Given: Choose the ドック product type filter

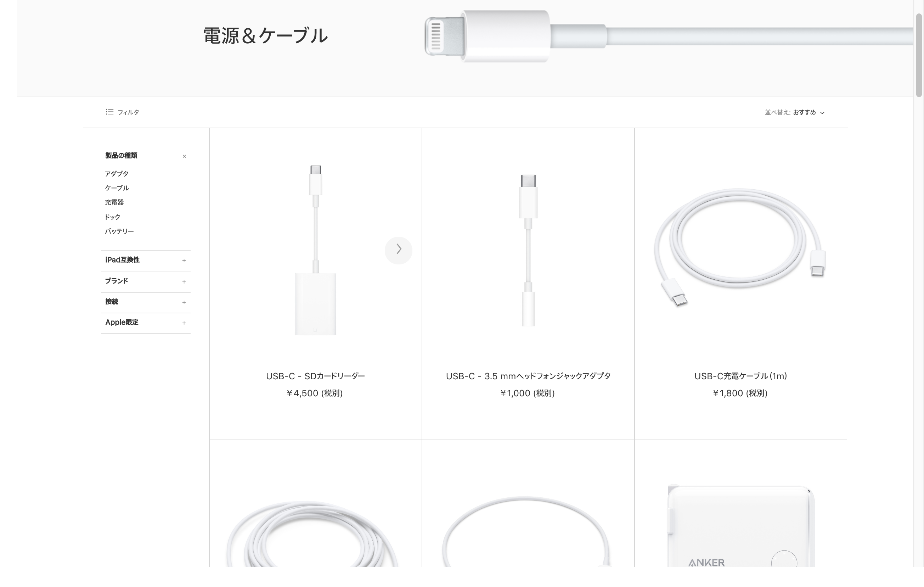Looking at the screenshot, I should point(112,217).
